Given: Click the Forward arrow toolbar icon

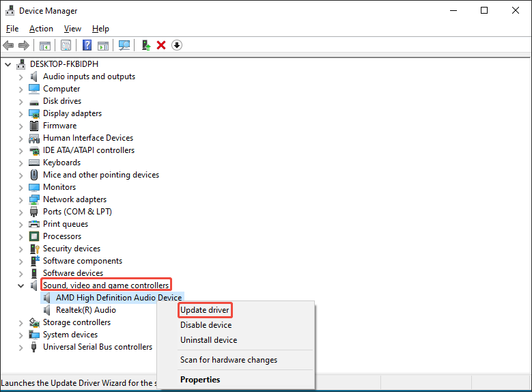Looking at the screenshot, I should click(24, 45).
